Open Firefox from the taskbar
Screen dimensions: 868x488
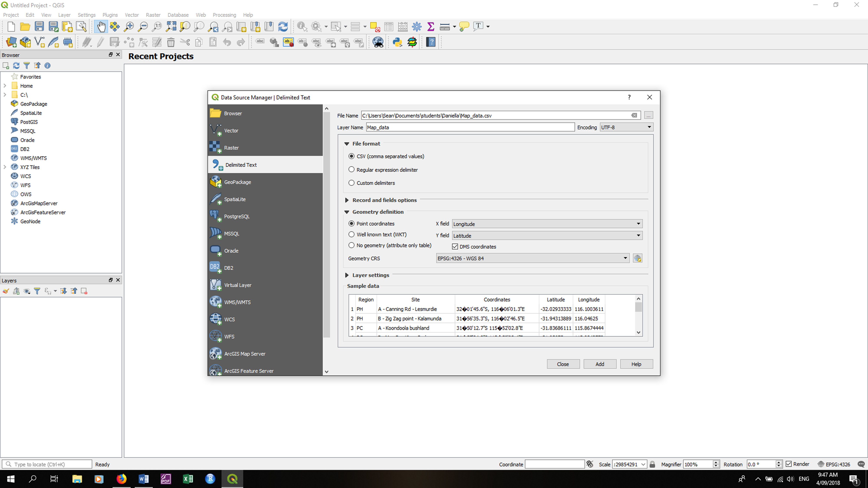tap(121, 479)
